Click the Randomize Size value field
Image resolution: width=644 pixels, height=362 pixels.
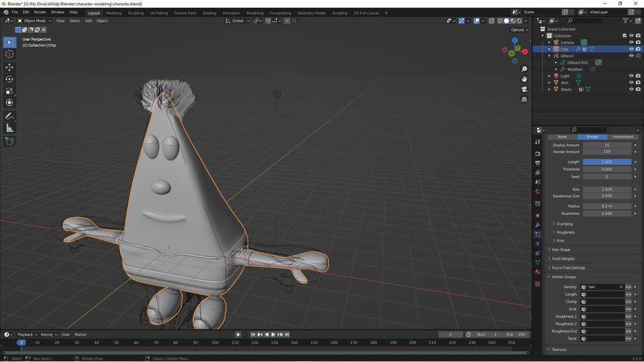(x=607, y=196)
